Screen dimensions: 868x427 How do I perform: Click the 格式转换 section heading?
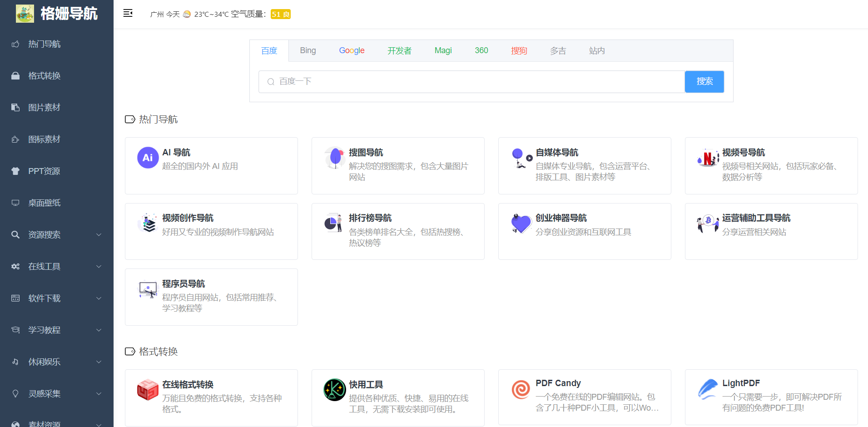coord(158,352)
